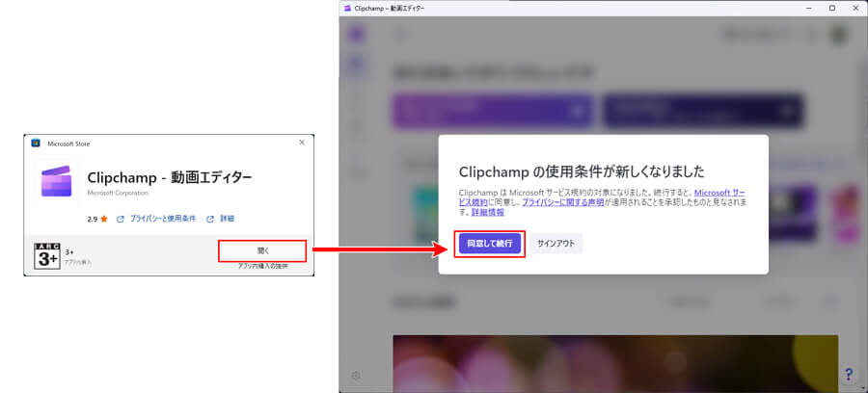
Task: Click the 'Clipchamp - 動画エディター' Store title
Action: (x=170, y=177)
